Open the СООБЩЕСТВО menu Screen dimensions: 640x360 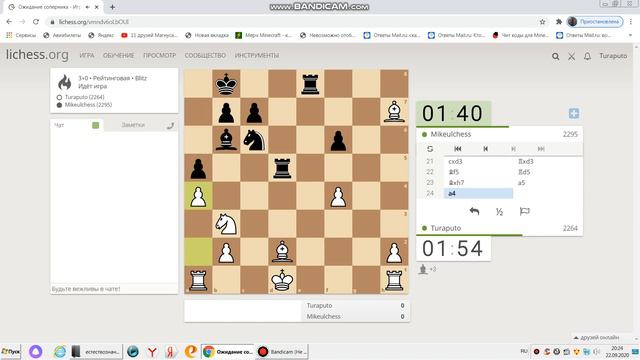click(205, 55)
